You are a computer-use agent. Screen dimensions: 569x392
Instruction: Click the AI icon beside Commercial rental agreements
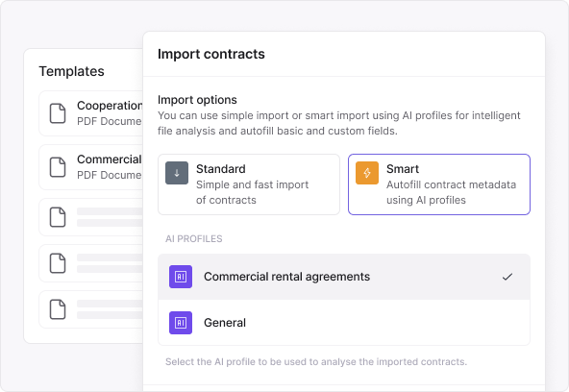coord(181,277)
